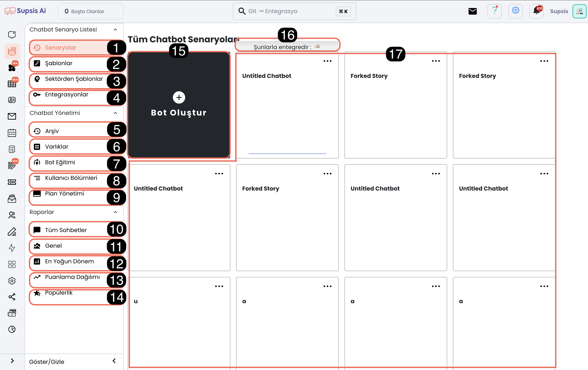Collapse the Göster/Gizle sidebar panel

[x=114, y=361]
